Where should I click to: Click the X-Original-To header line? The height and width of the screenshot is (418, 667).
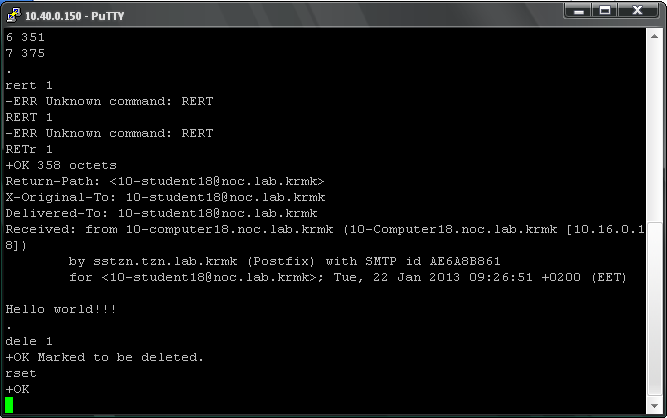tap(165, 197)
